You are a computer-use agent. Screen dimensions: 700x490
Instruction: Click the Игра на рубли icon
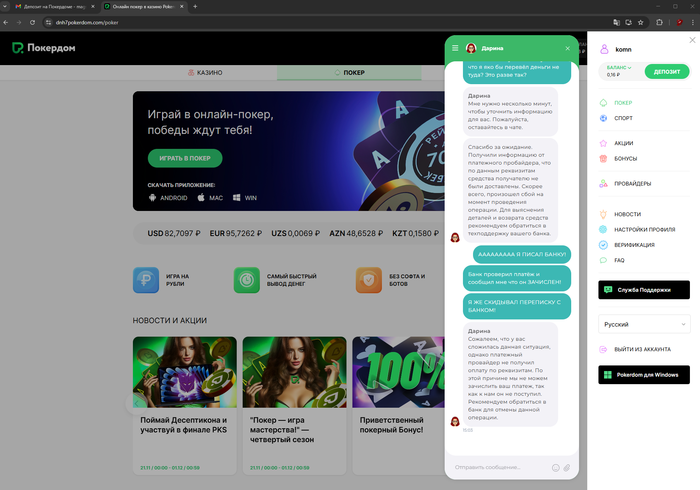146,280
